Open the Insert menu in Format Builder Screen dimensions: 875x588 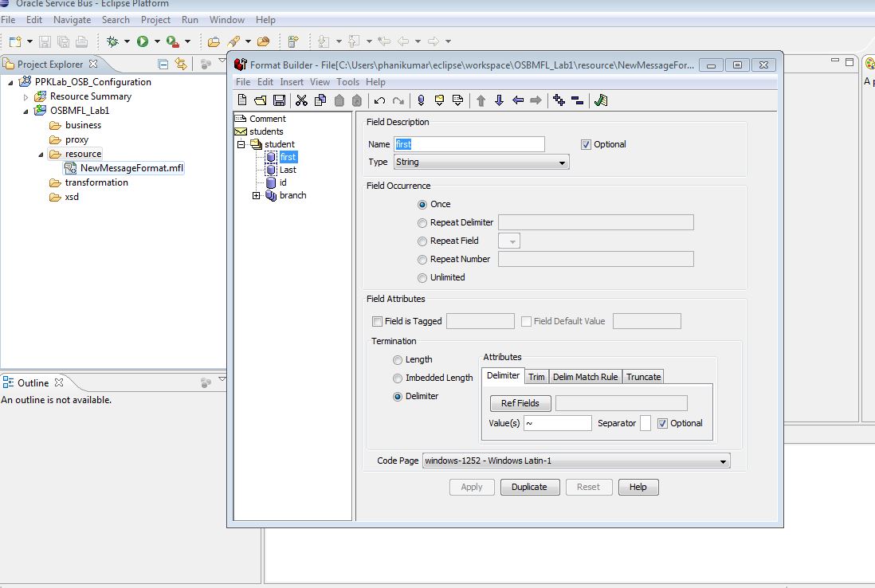click(292, 82)
